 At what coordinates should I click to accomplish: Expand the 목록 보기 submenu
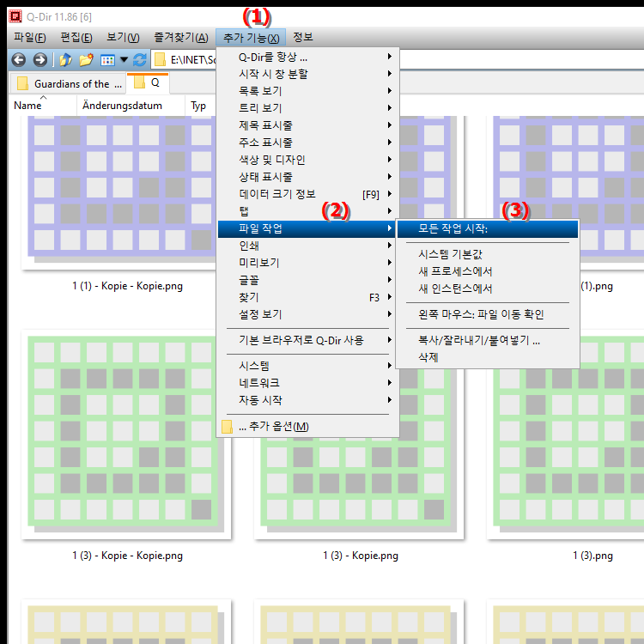[307, 91]
